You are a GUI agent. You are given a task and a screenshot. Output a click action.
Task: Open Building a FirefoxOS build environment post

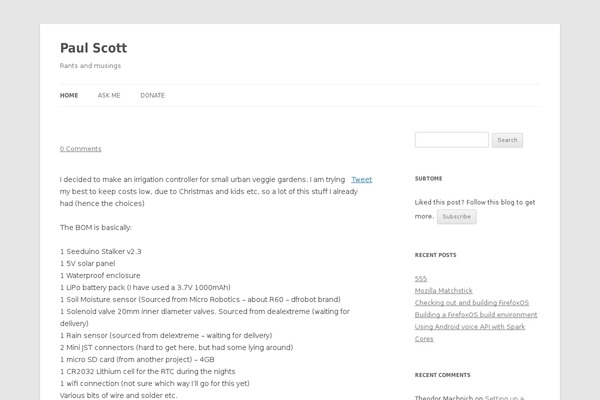[476, 315]
